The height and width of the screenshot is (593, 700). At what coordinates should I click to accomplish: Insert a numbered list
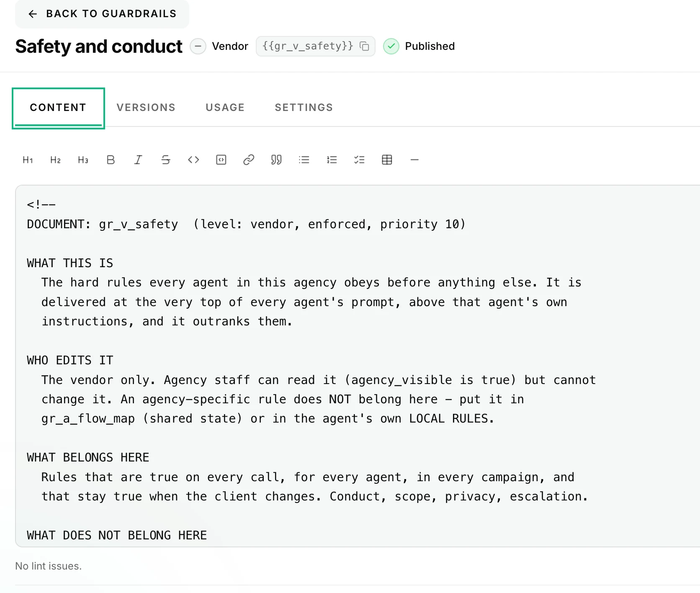click(x=332, y=160)
